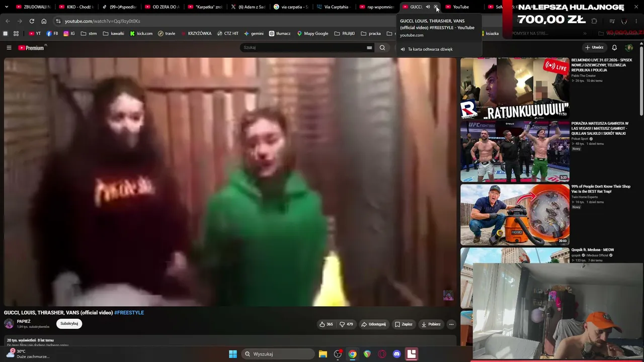Viewport: 644px width, 362px height.
Task: Open more actions menu below the video
Action: [x=451, y=324]
